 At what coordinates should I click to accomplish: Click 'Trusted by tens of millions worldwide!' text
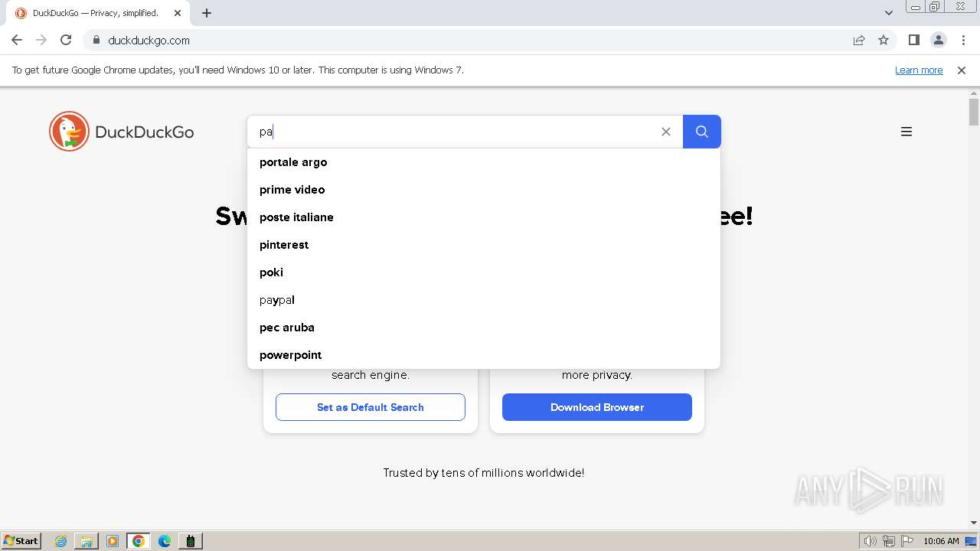tap(484, 473)
